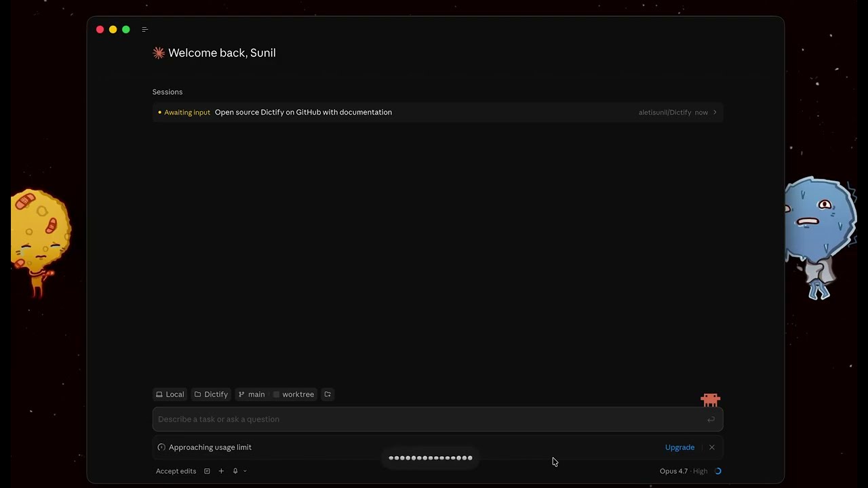Select the Local environment chip
This screenshot has width=868, height=488.
pos(170,394)
